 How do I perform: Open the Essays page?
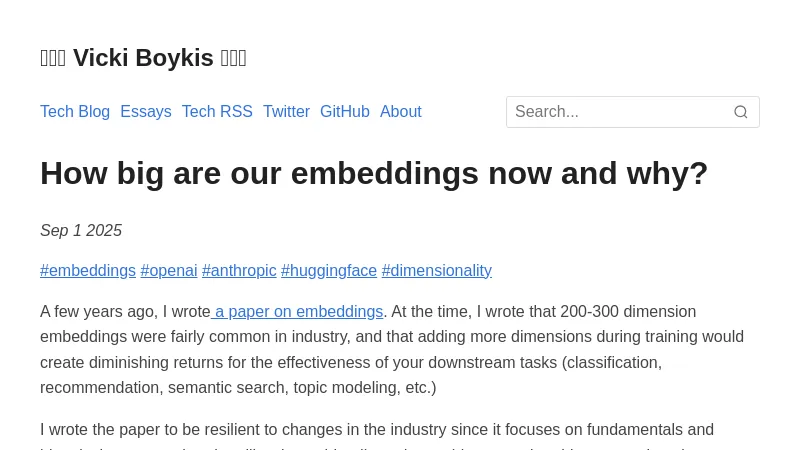(146, 112)
